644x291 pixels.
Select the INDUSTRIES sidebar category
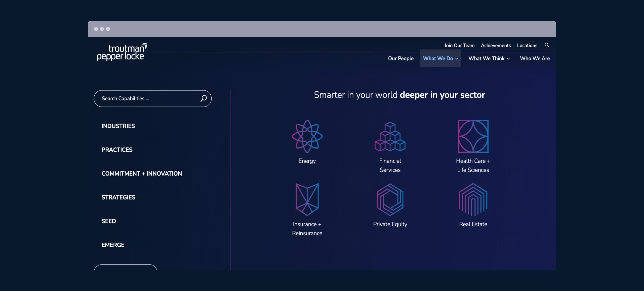pos(118,126)
